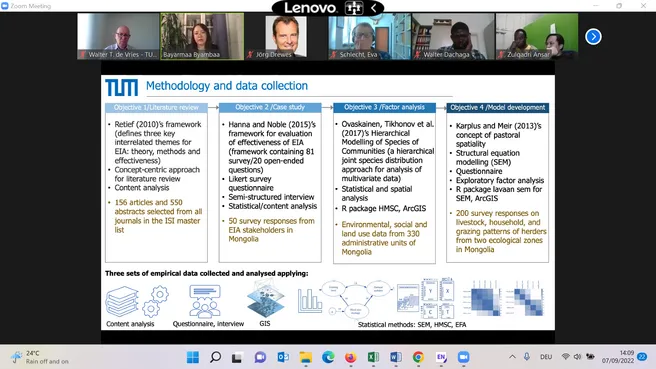Select Bayarmaa Byambaa video thumbnail

pyautogui.click(x=202, y=36)
